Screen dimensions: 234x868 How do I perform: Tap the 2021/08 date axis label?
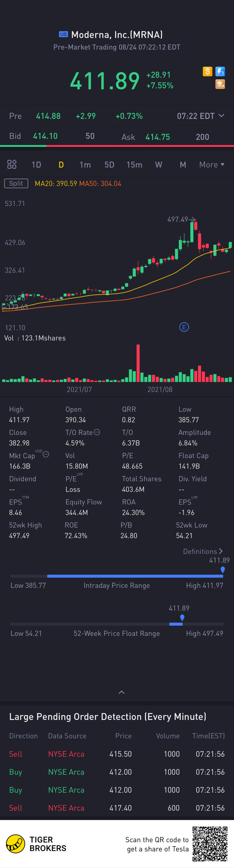160,390
